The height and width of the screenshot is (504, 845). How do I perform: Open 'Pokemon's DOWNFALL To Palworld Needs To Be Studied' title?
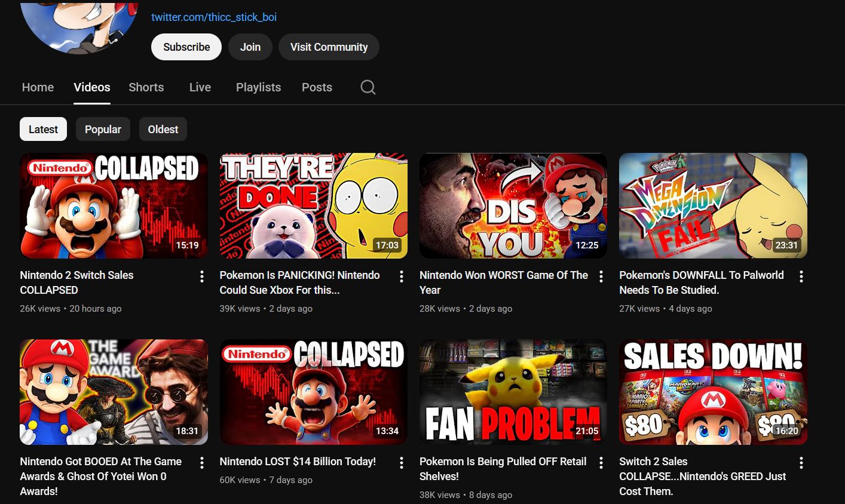702,282
